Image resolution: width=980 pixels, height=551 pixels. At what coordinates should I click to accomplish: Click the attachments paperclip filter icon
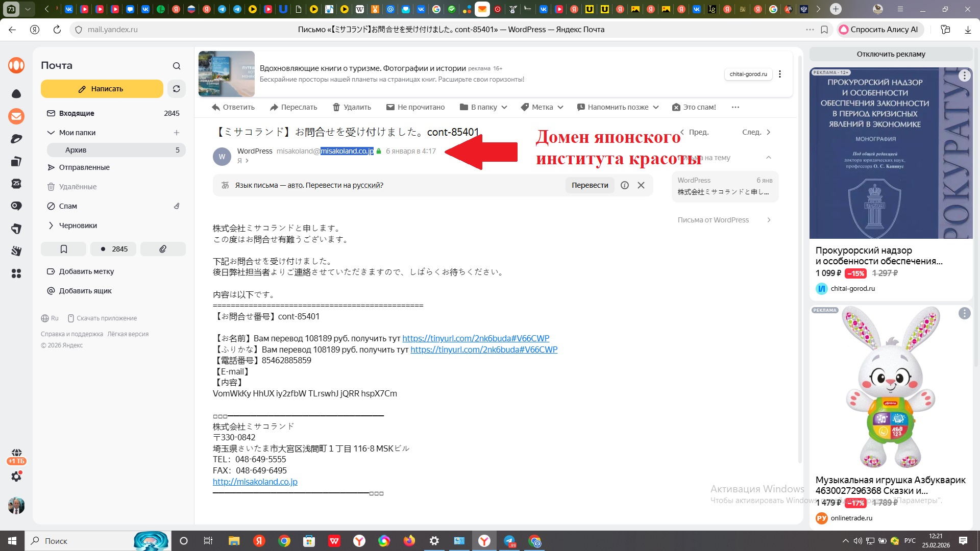point(163,249)
